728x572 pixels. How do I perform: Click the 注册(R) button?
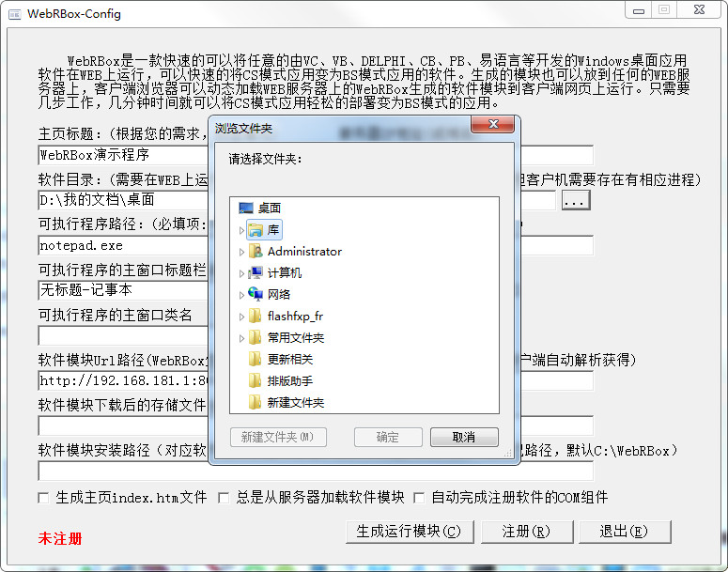tap(526, 532)
